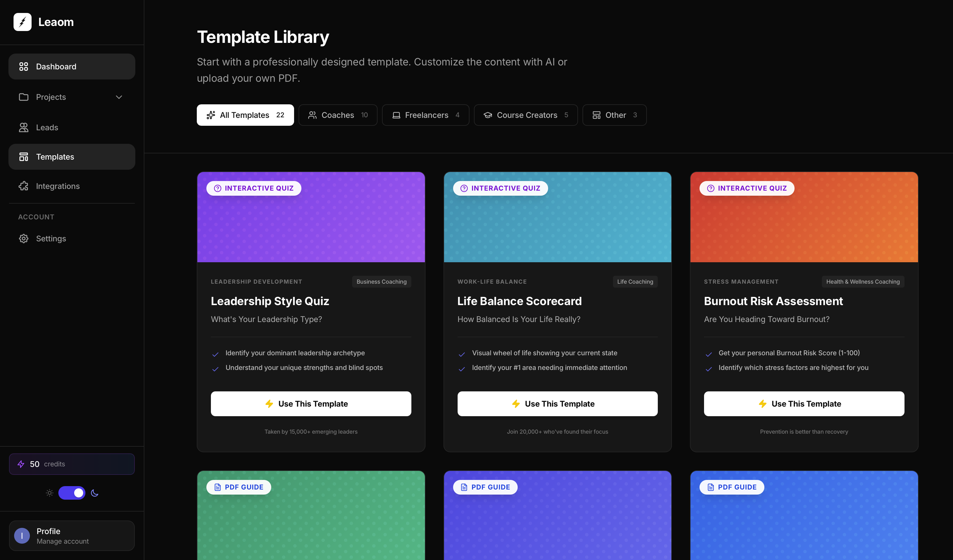Click the Interactive Quiz badge on the orange card
Viewport: 953px width, 560px height.
[747, 188]
